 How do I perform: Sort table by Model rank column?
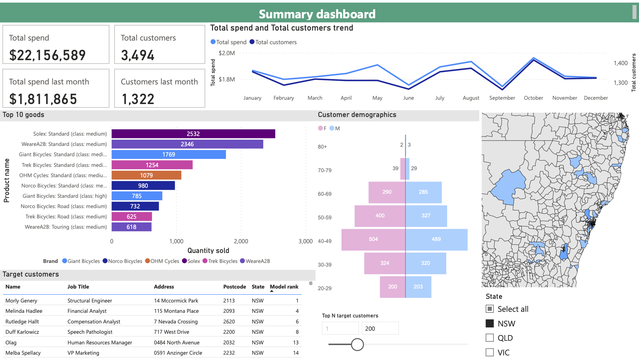click(284, 287)
